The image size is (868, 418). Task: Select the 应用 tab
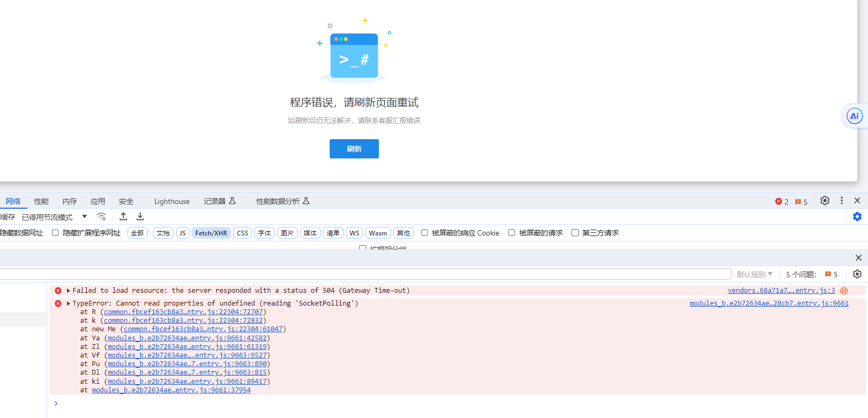(x=98, y=201)
